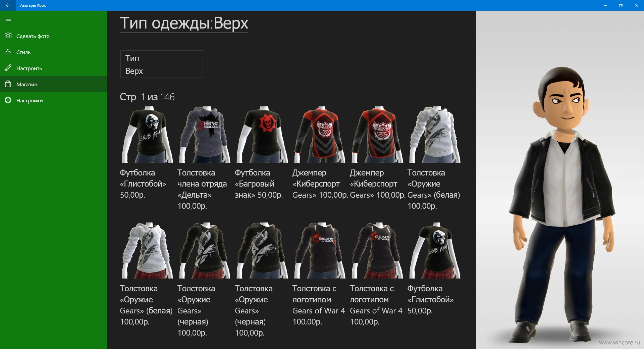Restore down the Аватары Xbox window
The height and width of the screenshot is (349, 644).
[621, 5]
